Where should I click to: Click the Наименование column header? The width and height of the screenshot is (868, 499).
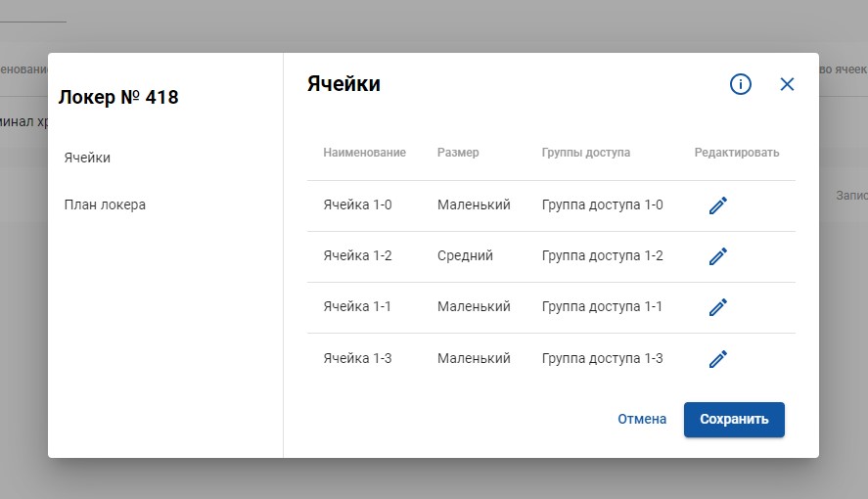coord(364,153)
